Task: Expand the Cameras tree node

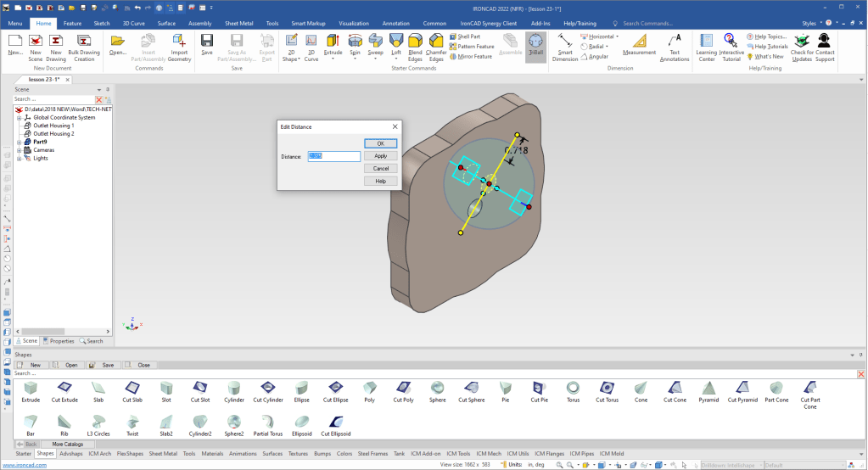Action: (x=19, y=150)
